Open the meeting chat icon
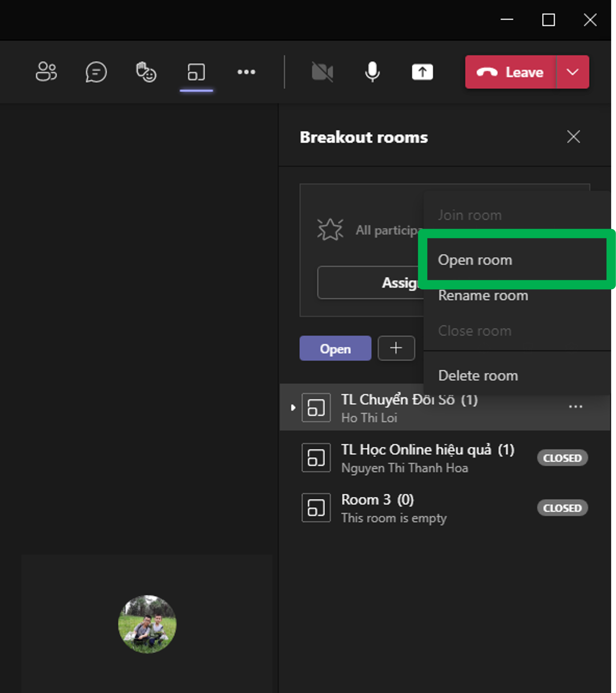This screenshot has width=616, height=693. (96, 72)
